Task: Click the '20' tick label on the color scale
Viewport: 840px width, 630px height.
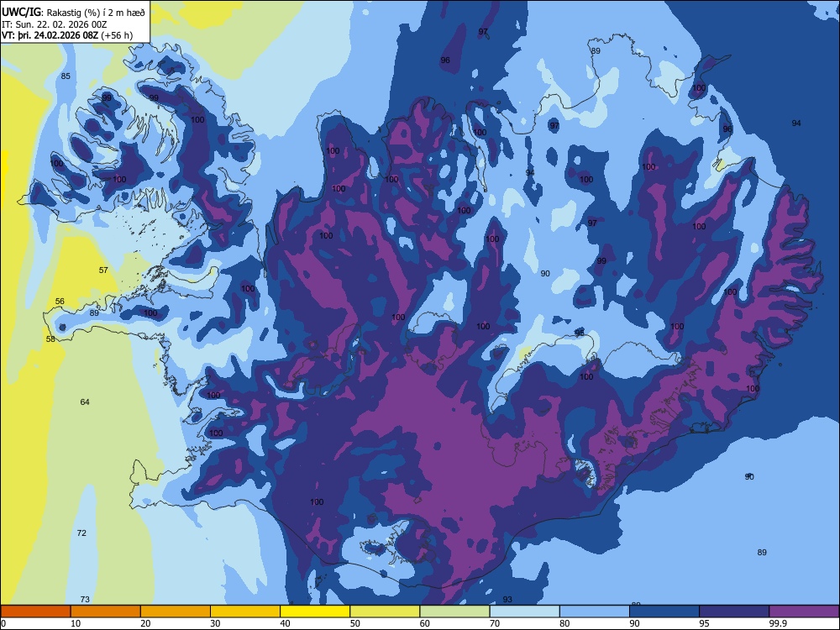Action: tap(145, 623)
